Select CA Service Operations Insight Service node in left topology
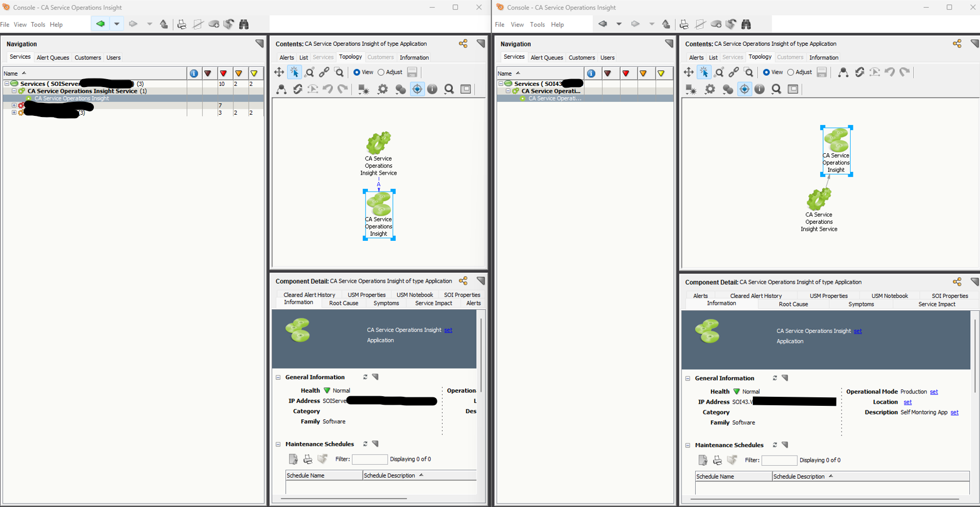This screenshot has width=980, height=507. (379, 154)
